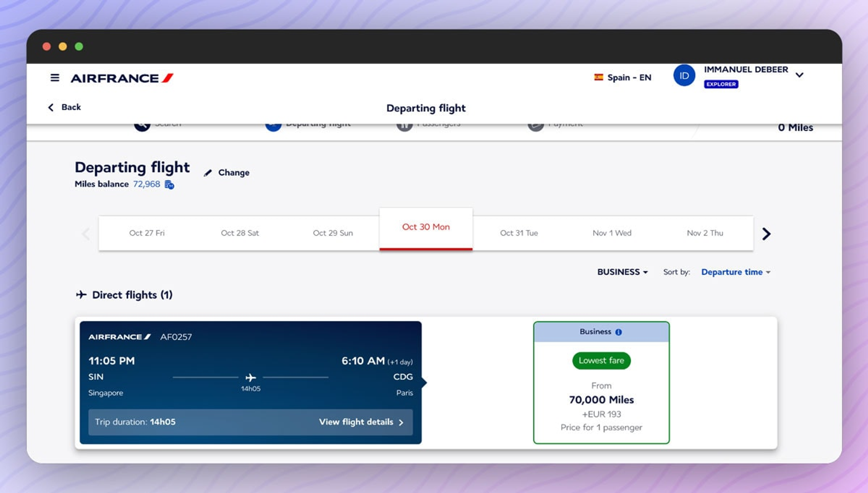868x493 pixels.
Task: Open the BUSINESS cabin dropdown
Action: (622, 272)
